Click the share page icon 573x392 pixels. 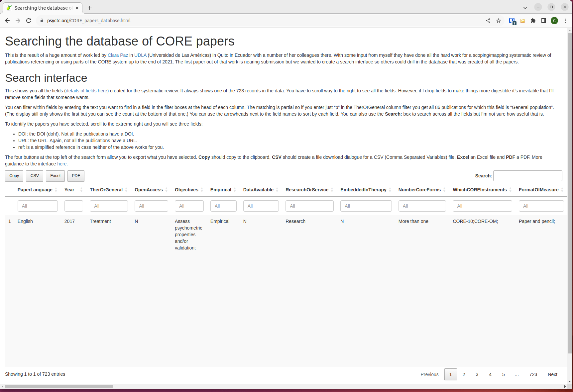(x=488, y=20)
